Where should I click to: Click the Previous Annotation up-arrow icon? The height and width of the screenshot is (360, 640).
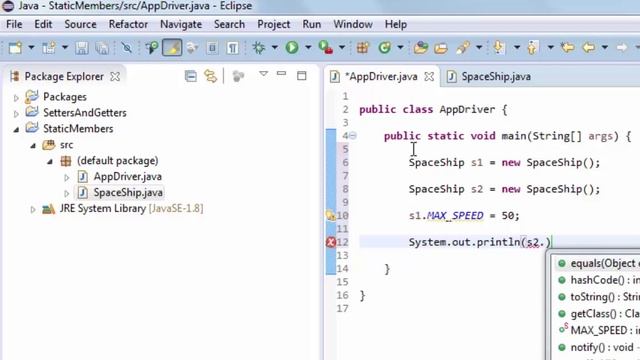pyautogui.click(x=532, y=48)
